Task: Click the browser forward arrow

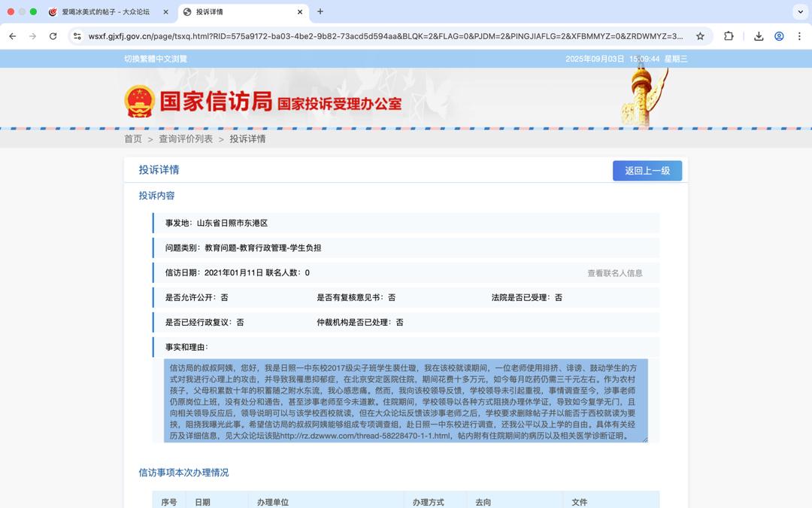Action: point(32,36)
